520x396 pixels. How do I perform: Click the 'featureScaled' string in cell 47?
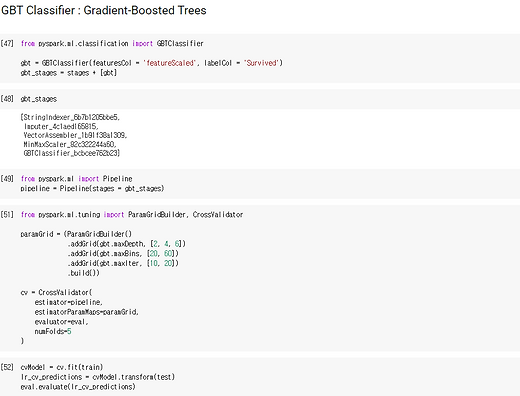(169, 63)
